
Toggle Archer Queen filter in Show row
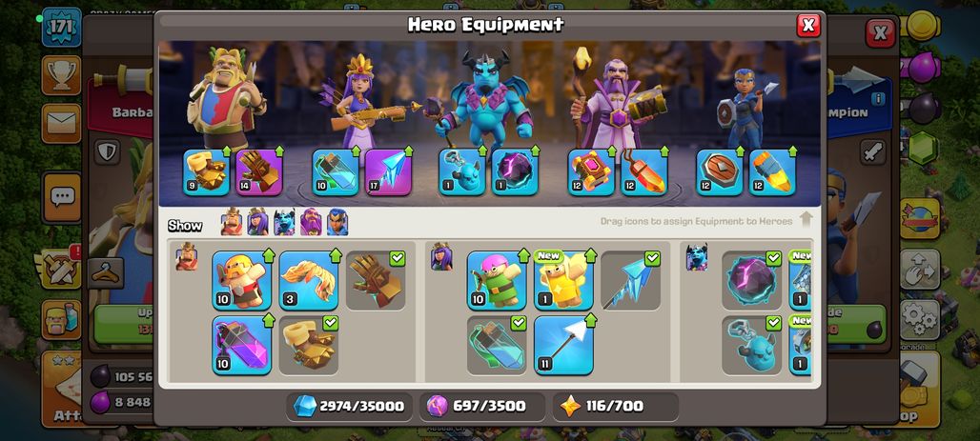257,222
